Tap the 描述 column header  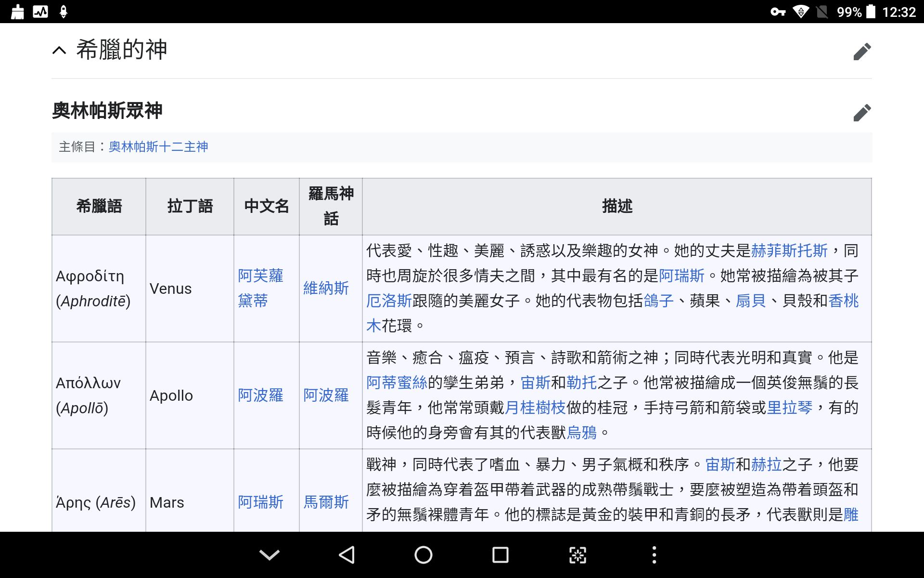[x=616, y=206]
